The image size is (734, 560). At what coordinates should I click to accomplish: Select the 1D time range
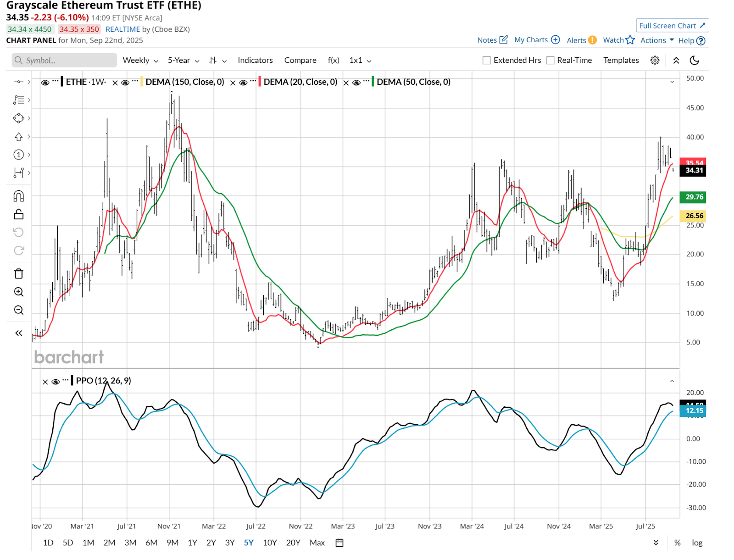click(x=48, y=543)
